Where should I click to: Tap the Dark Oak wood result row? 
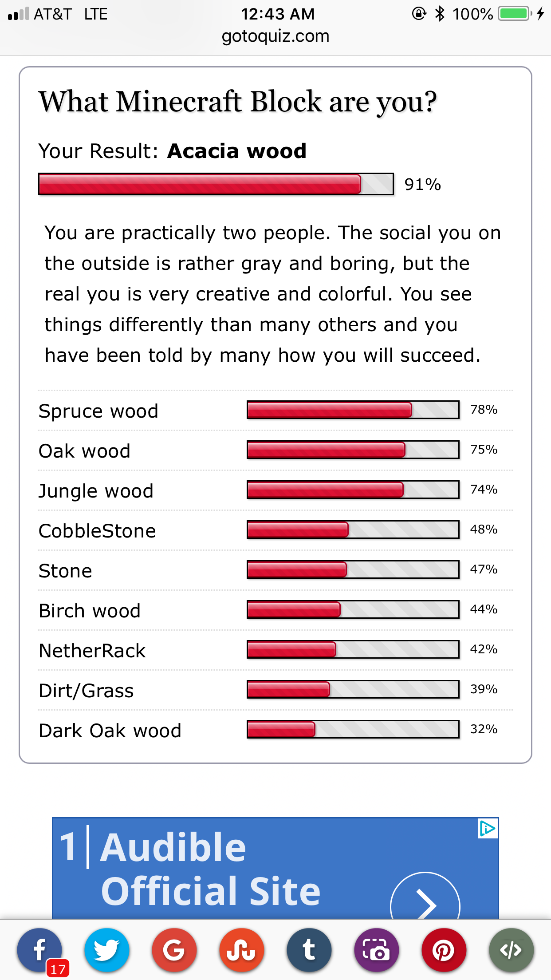pyautogui.click(x=275, y=730)
